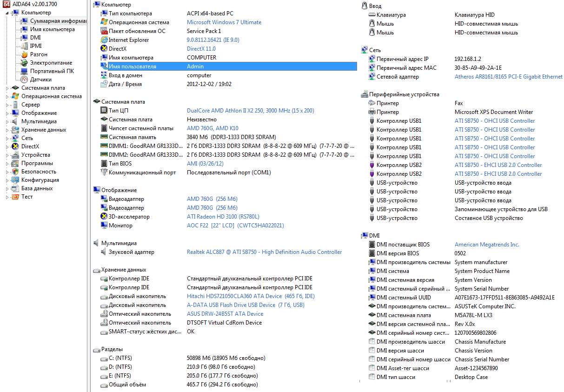Select Суммарная информация in the tree
This screenshot has width=564, height=392.
click(x=58, y=21)
